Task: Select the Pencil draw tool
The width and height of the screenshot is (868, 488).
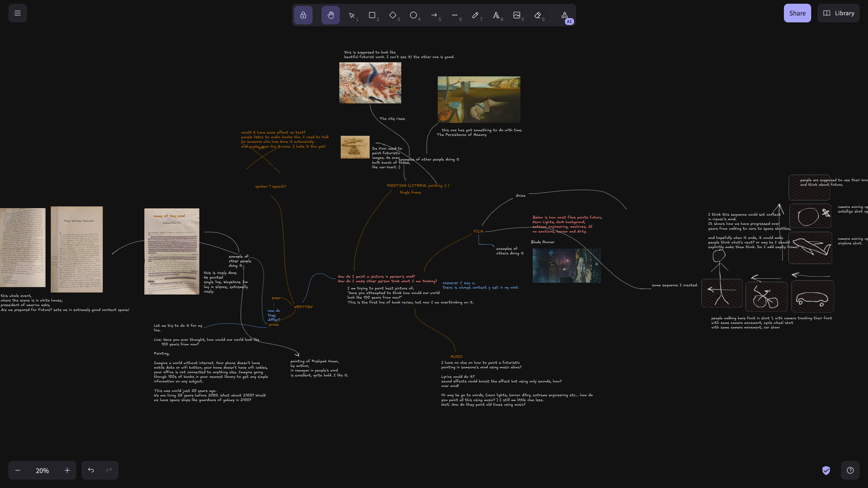Action: (x=475, y=15)
